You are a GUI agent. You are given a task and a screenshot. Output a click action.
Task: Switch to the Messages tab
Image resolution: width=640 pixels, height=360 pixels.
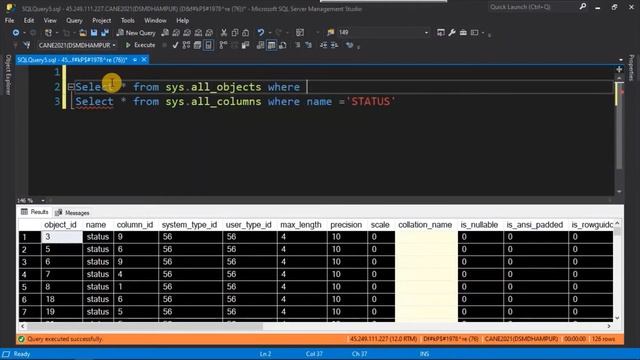tap(72, 213)
